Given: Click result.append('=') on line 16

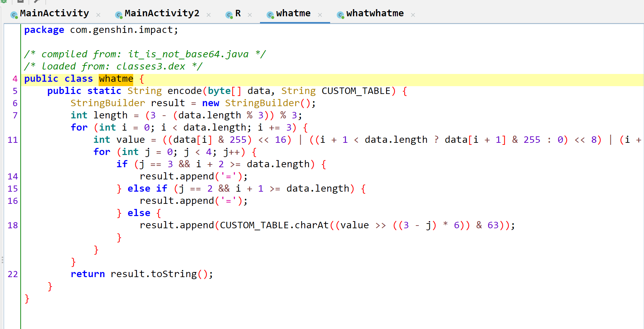Looking at the screenshot, I should pos(194,201).
